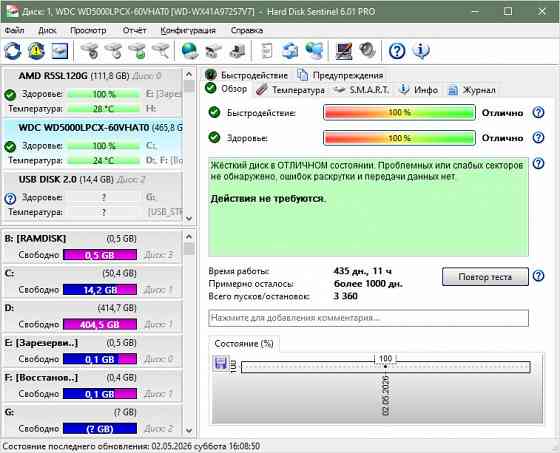The image size is (560, 453).
Task: Switch to the upper Быстродействие tab
Action: tap(247, 75)
